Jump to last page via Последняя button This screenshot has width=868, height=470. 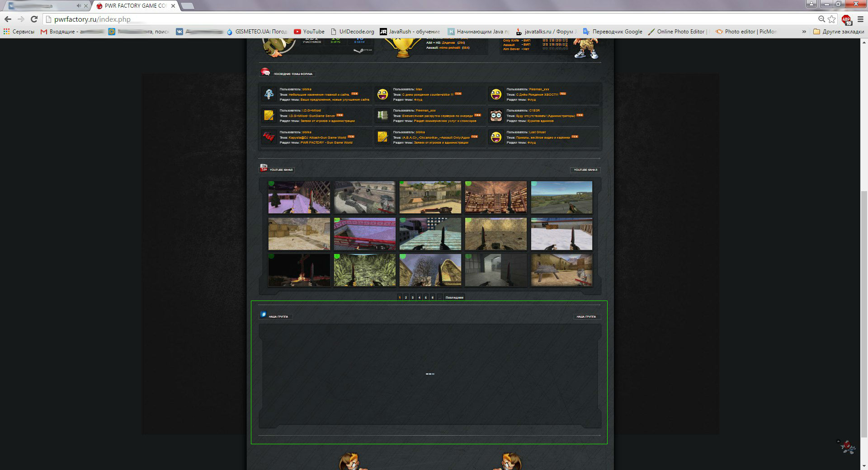(454, 297)
